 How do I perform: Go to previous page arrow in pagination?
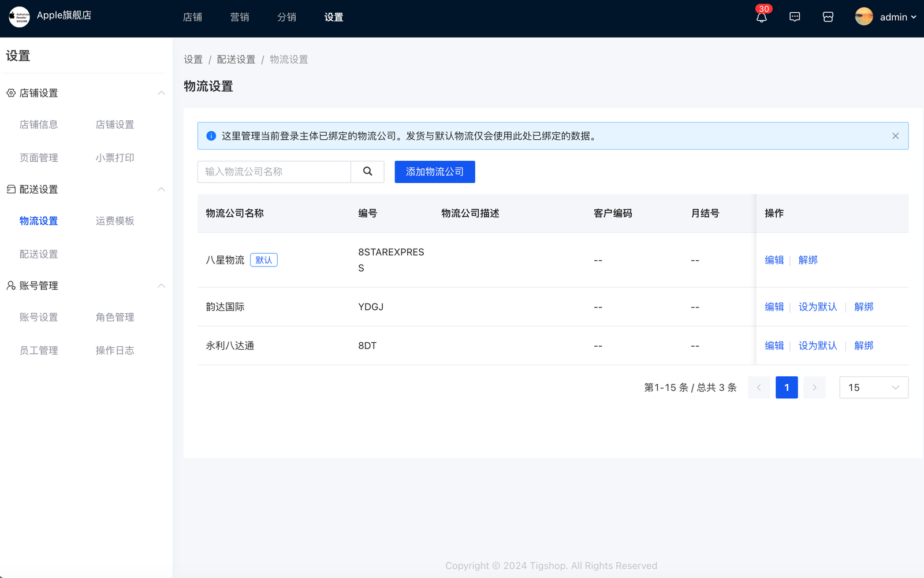point(759,387)
